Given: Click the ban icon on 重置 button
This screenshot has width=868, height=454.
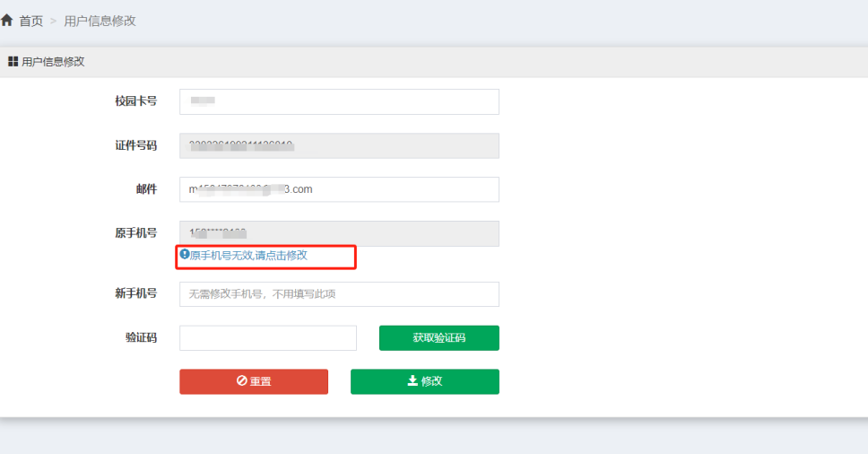Looking at the screenshot, I should [x=241, y=381].
